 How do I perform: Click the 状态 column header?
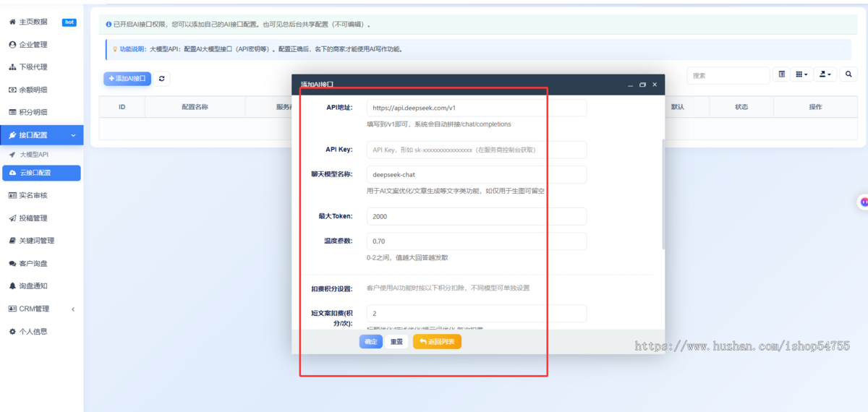click(741, 107)
